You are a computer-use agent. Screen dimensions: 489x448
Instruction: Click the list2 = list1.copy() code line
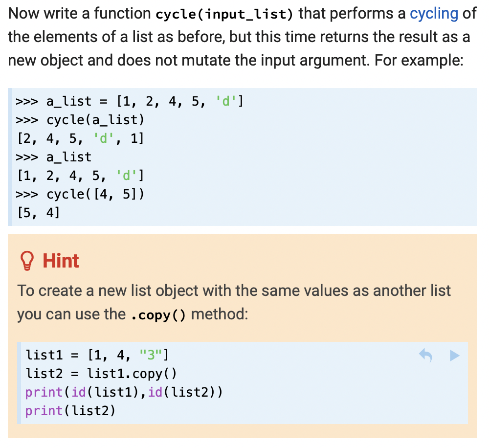click(101, 374)
